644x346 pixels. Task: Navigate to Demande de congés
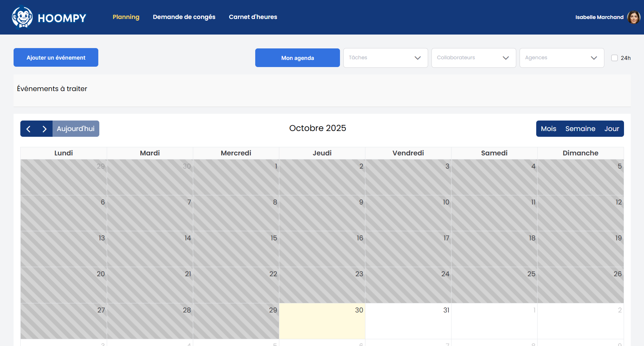pyautogui.click(x=184, y=17)
